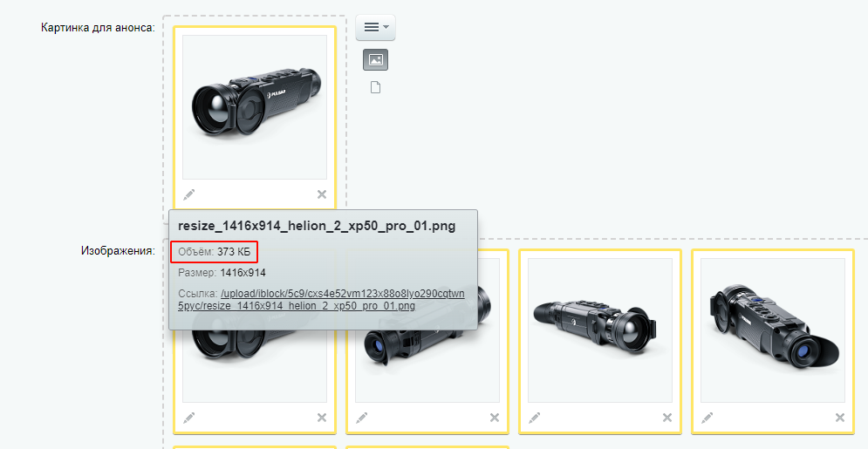
Task: Open the /upload/iblock file link in the tooltip
Action: pos(321,299)
